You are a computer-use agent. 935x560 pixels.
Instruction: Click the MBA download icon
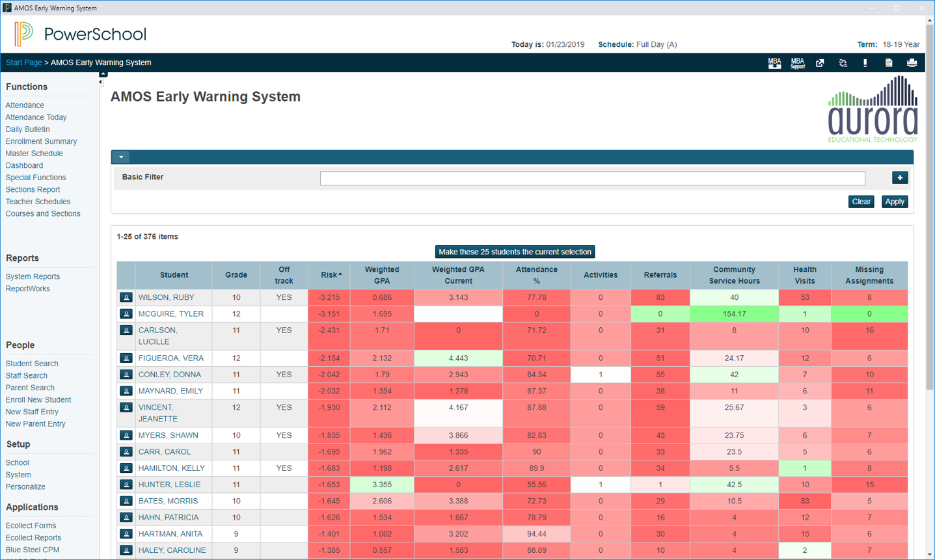coord(774,63)
